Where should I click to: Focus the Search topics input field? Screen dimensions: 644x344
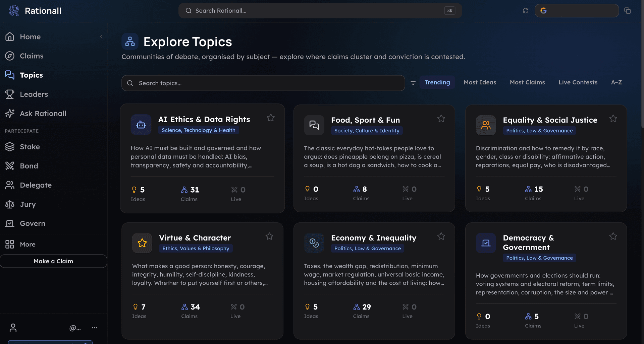tap(263, 83)
